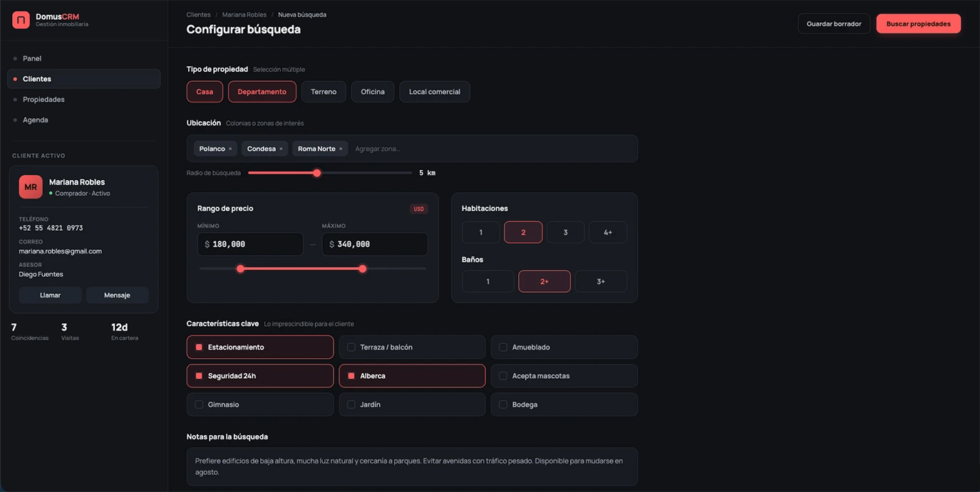Uncheck the Alberca feature
The height and width of the screenshot is (492, 980).
coord(412,376)
